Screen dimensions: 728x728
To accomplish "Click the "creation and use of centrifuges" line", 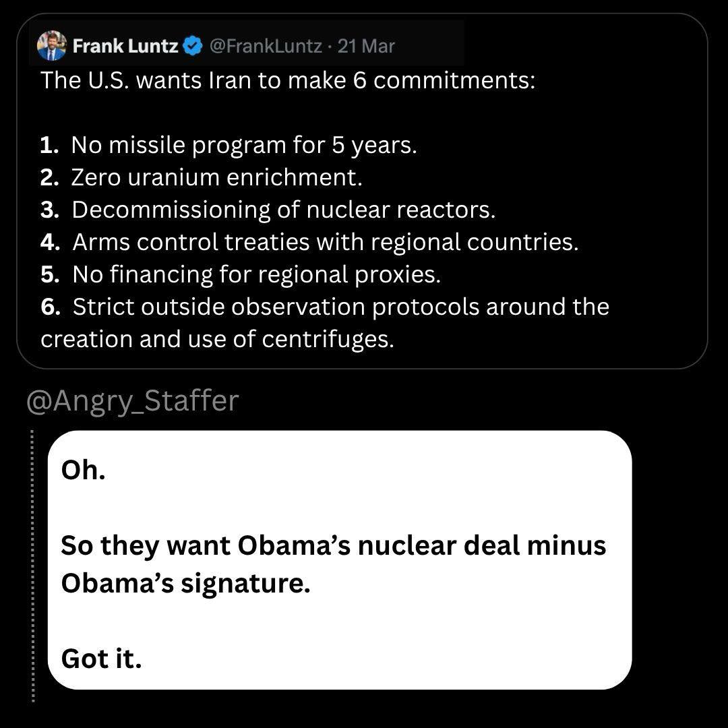I will coord(217,338).
